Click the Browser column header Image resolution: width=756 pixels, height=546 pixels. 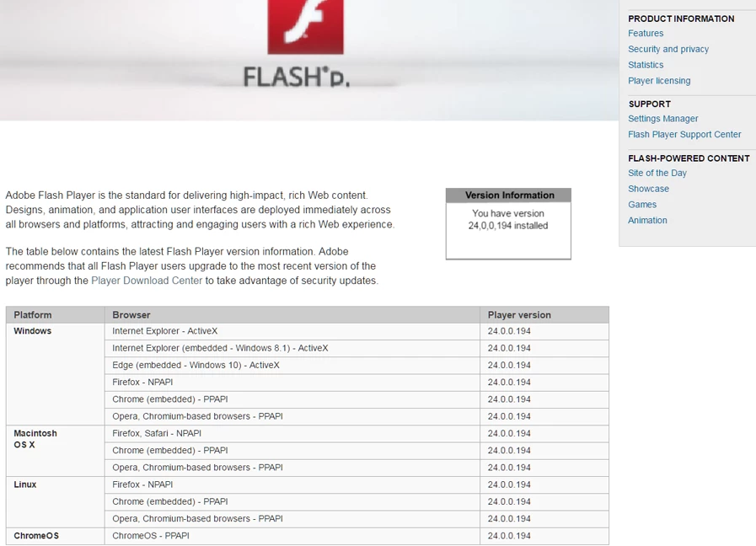click(x=292, y=314)
